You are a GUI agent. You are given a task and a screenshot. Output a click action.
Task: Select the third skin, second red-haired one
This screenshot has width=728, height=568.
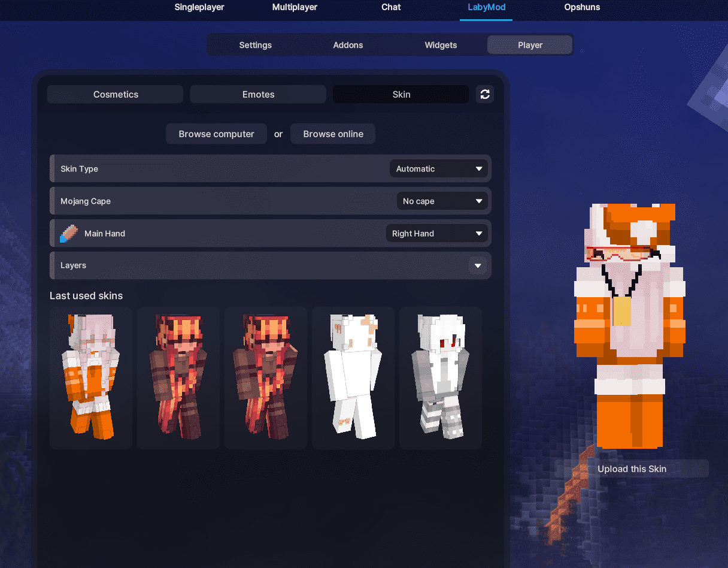[266, 378]
